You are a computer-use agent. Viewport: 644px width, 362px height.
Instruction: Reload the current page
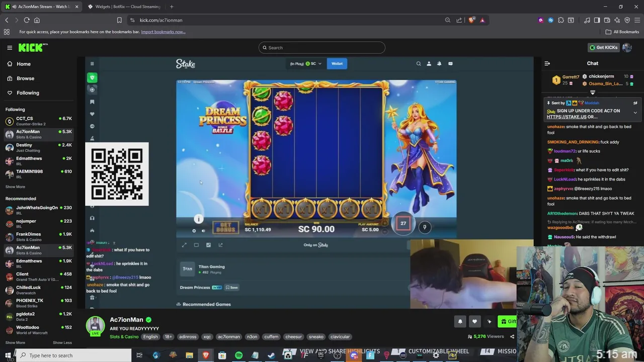coord(27,20)
